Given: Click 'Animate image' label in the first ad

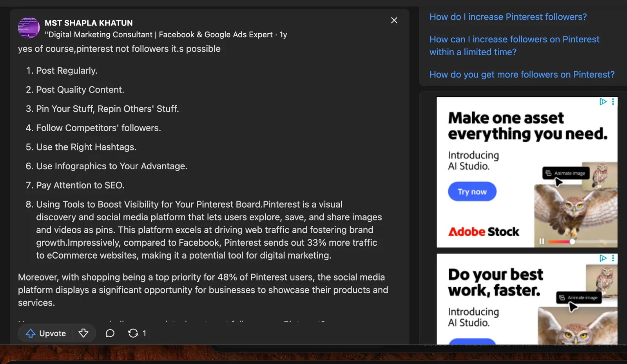Looking at the screenshot, I should 566,173.
